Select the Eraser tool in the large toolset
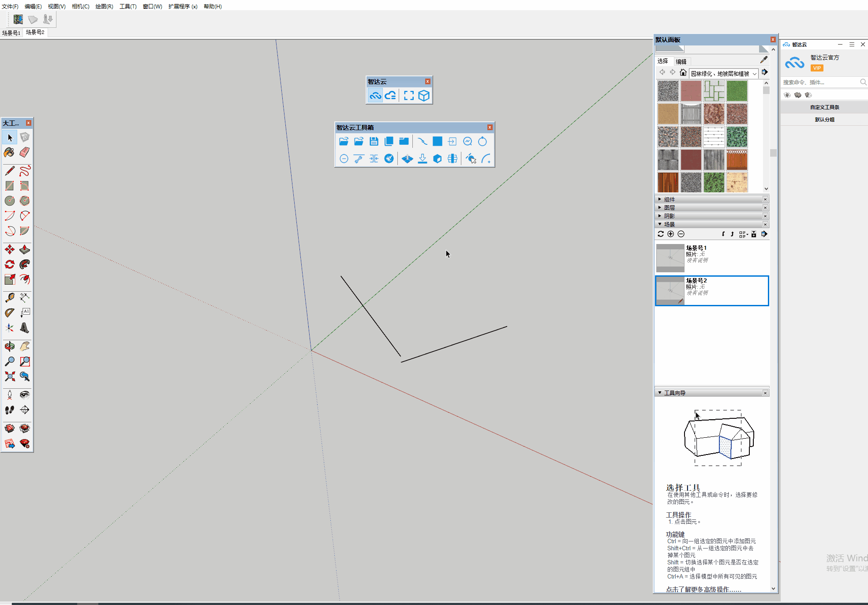868x605 pixels. point(25,153)
